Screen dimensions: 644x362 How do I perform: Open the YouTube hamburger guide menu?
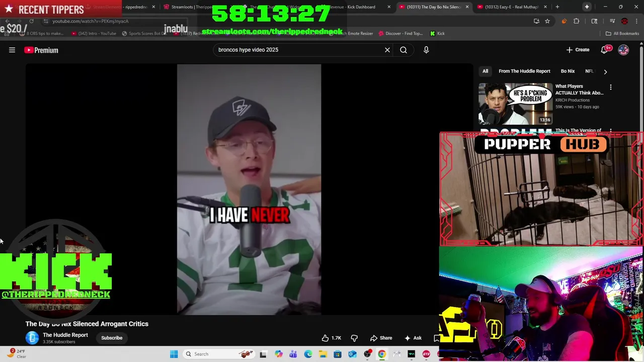click(12, 50)
